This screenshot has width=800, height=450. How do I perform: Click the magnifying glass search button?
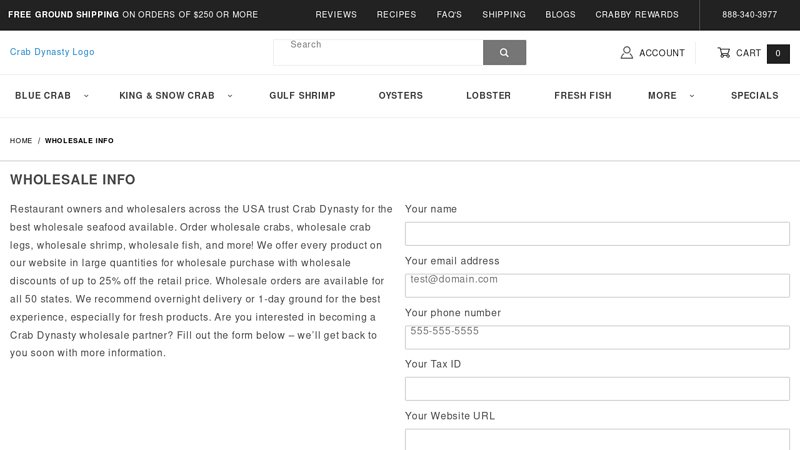click(x=504, y=53)
